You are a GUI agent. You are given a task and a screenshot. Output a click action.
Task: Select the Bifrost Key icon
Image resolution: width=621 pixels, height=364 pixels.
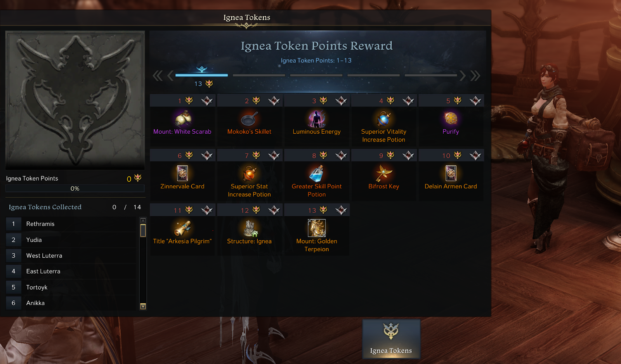[383, 173]
